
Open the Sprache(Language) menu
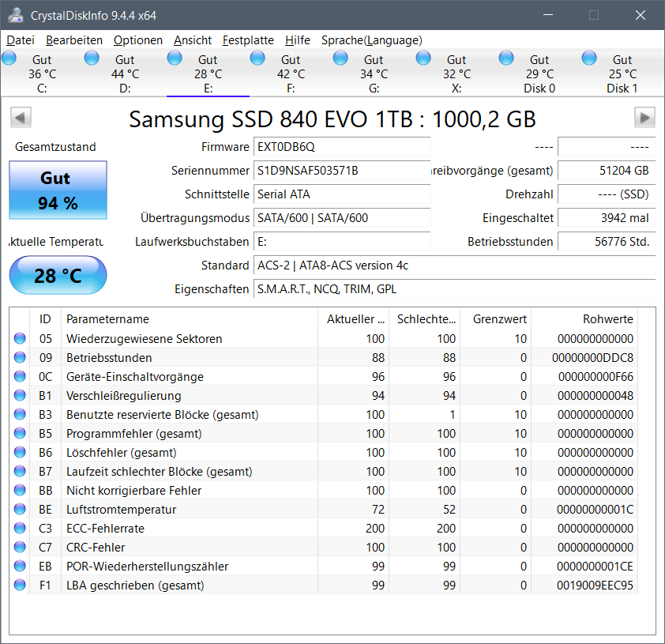point(371,40)
